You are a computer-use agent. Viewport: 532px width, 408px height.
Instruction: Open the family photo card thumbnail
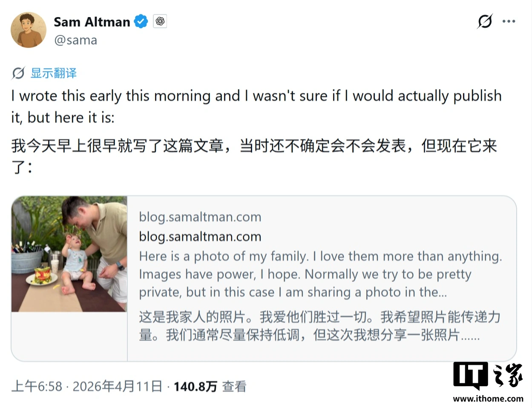[69, 254]
